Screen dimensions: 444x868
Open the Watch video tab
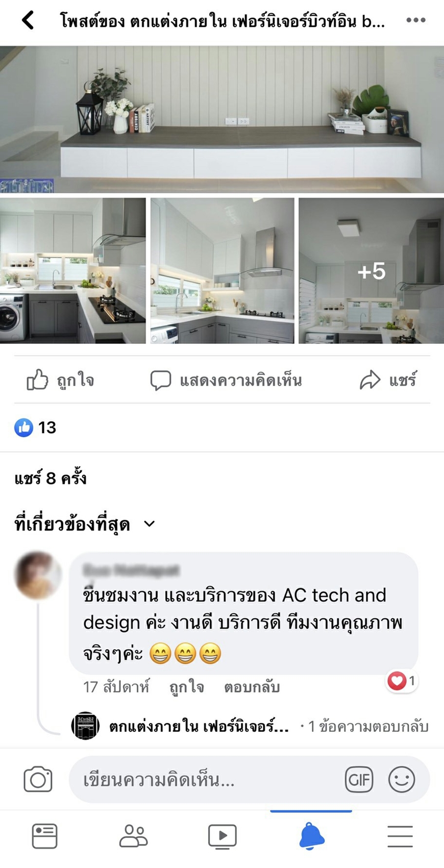coord(222,836)
